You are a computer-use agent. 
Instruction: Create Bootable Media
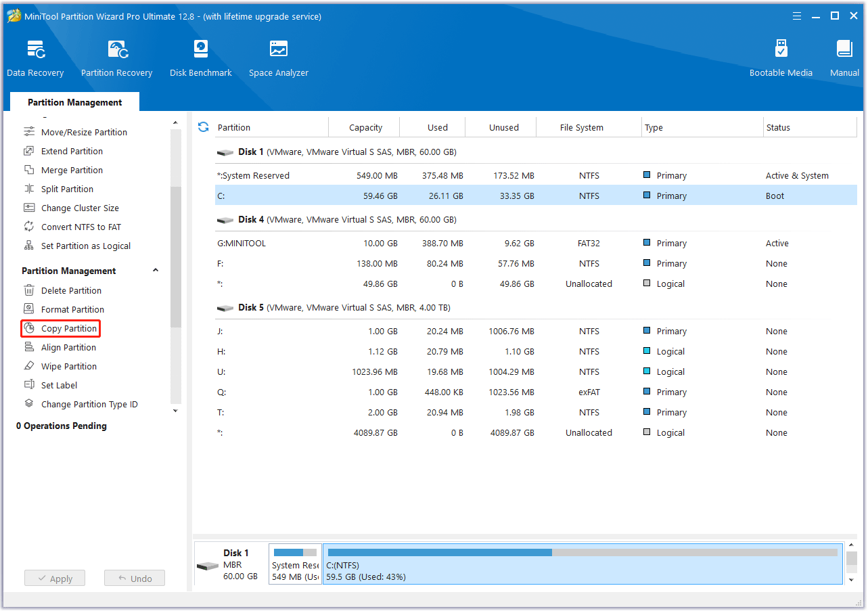click(781, 58)
